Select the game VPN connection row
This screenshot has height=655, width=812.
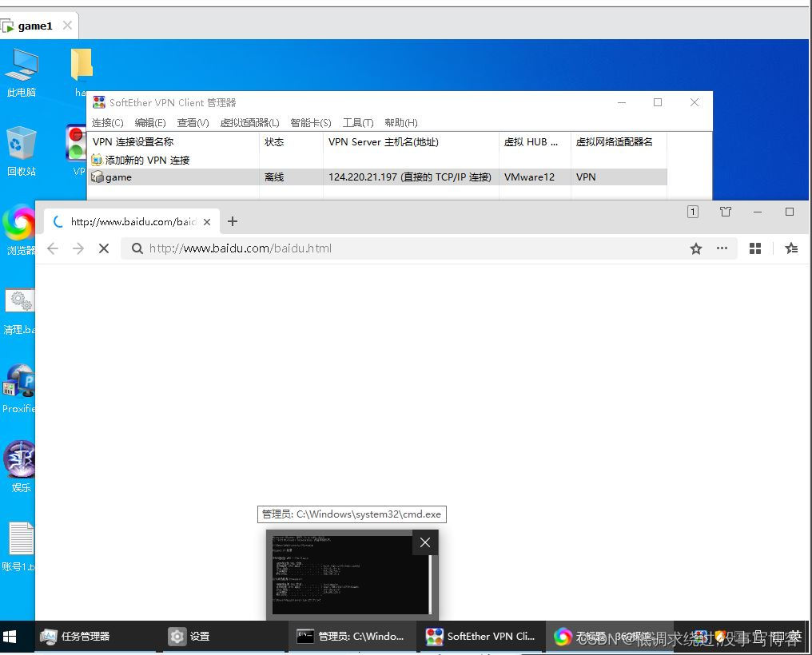[x=377, y=177]
